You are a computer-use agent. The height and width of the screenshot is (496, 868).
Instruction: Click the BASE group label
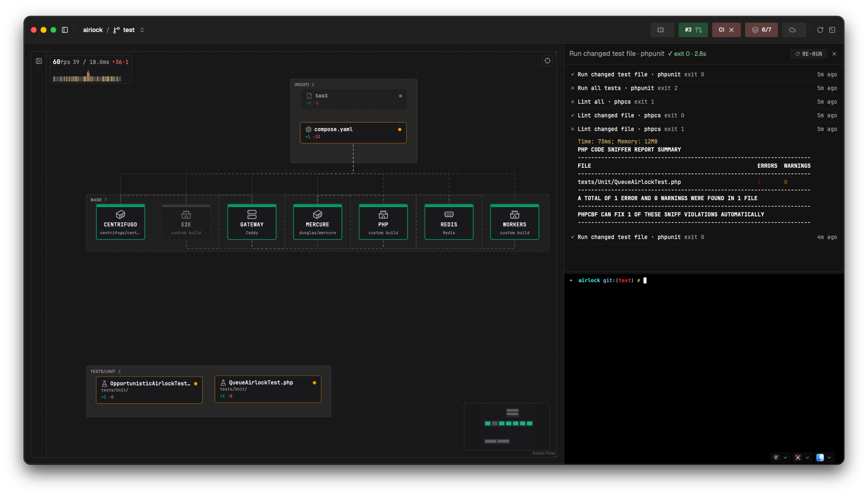coord(96,200)
